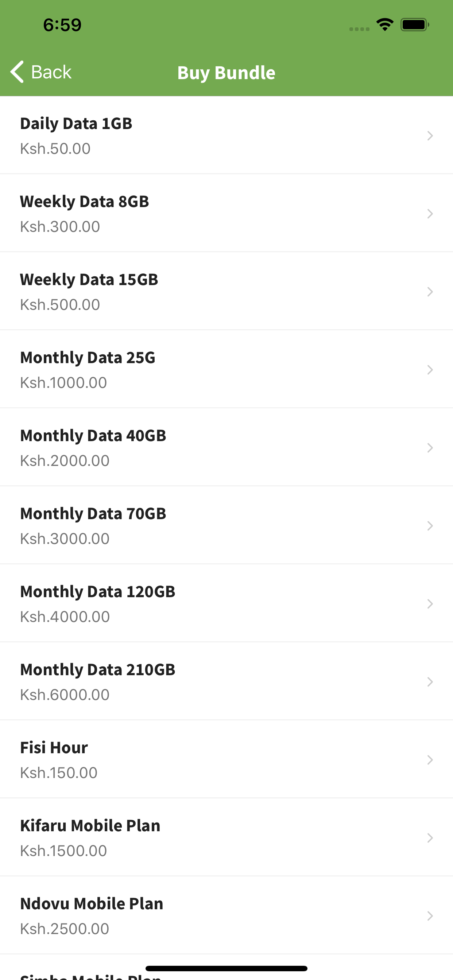
Task: Tap the home indicator bar
Action: point(226,968)
